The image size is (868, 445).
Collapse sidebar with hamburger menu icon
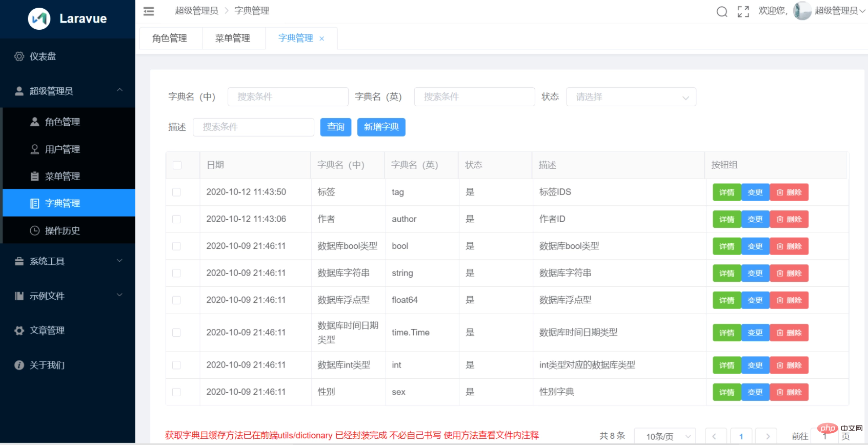coord(149,11)
